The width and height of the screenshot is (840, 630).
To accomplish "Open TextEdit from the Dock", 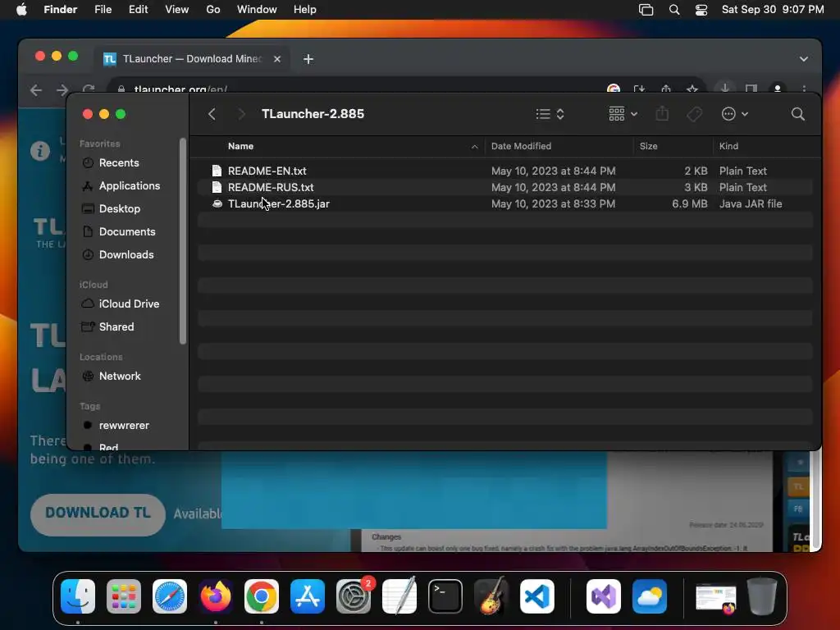I will (x=399, y=596).
